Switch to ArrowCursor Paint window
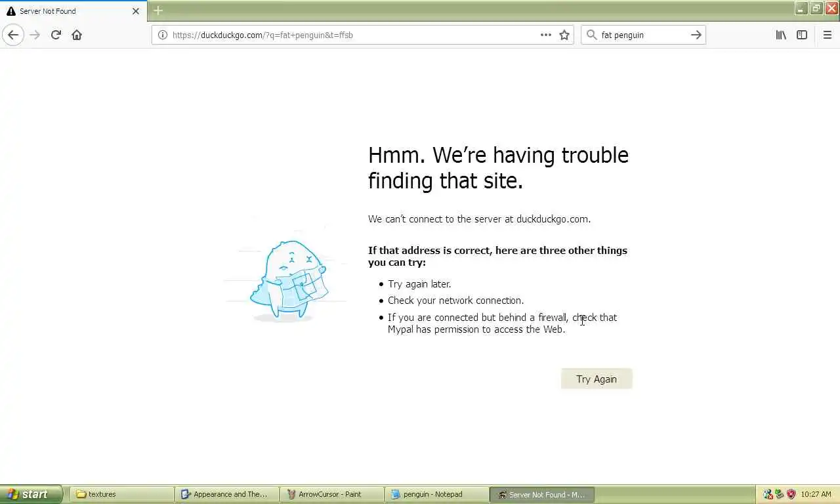The height and width of the screenshot is (504, 840). pyautogui.click(x=332, y=494)
